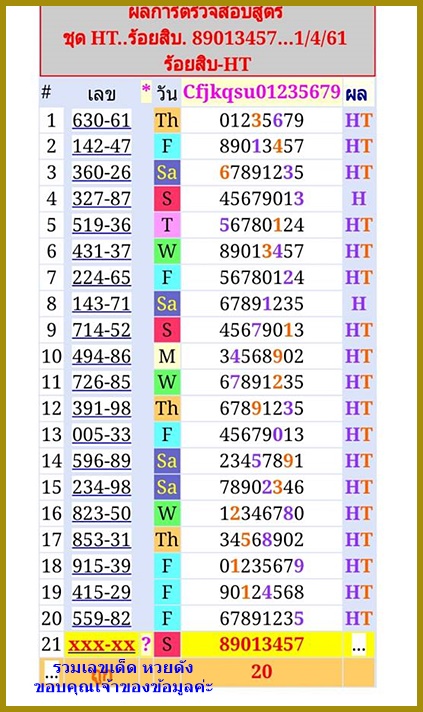The height and width of the screenshot is (712, 423).
Task: Click the purple question mark in row 21
Action: tap(146, 644)
